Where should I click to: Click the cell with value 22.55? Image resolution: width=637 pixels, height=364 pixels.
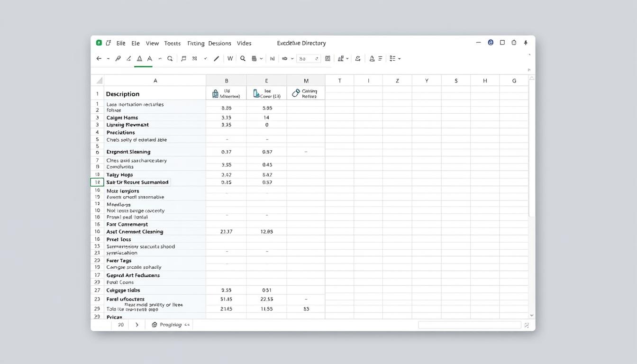[x=267, y=299]
